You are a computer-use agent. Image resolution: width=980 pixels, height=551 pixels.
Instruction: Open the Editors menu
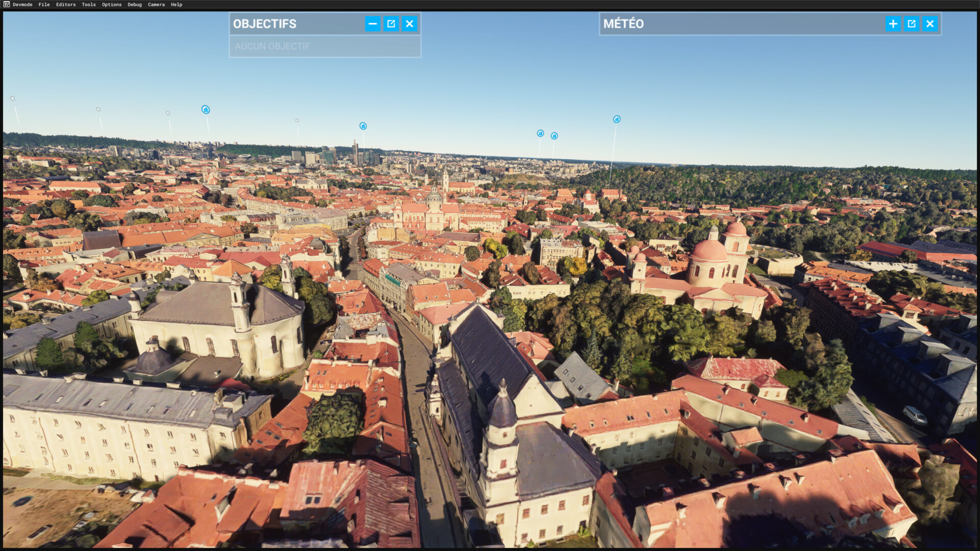coord(65,5)
